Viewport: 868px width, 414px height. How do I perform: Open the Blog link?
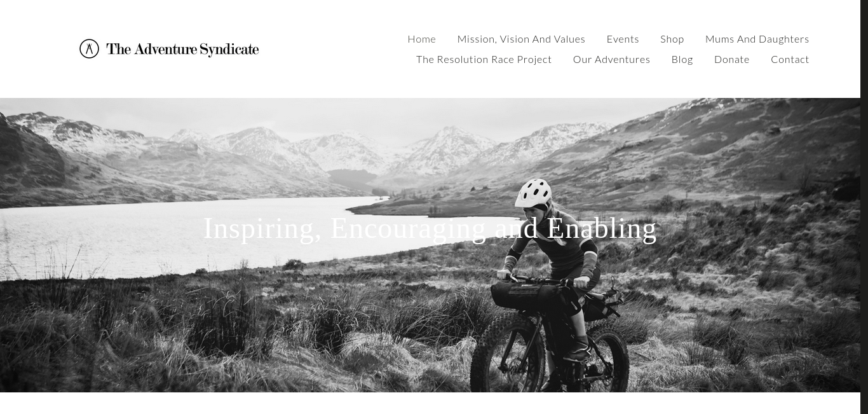(x=682, y=59)
